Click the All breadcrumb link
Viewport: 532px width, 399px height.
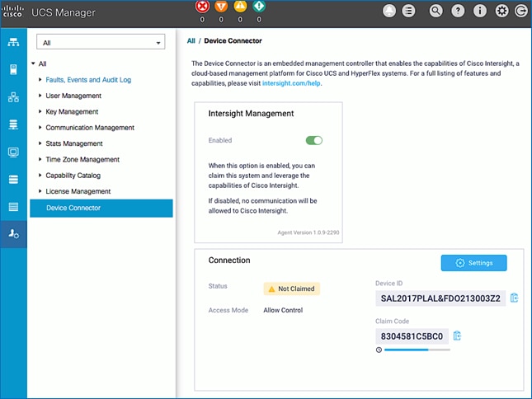(191, 40)
